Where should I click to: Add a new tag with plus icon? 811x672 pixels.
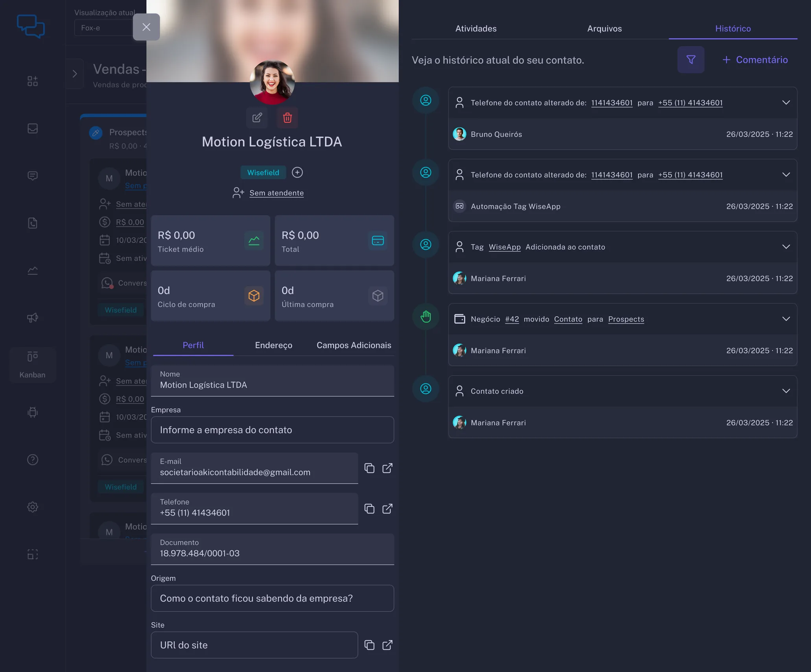coord(297,172)
